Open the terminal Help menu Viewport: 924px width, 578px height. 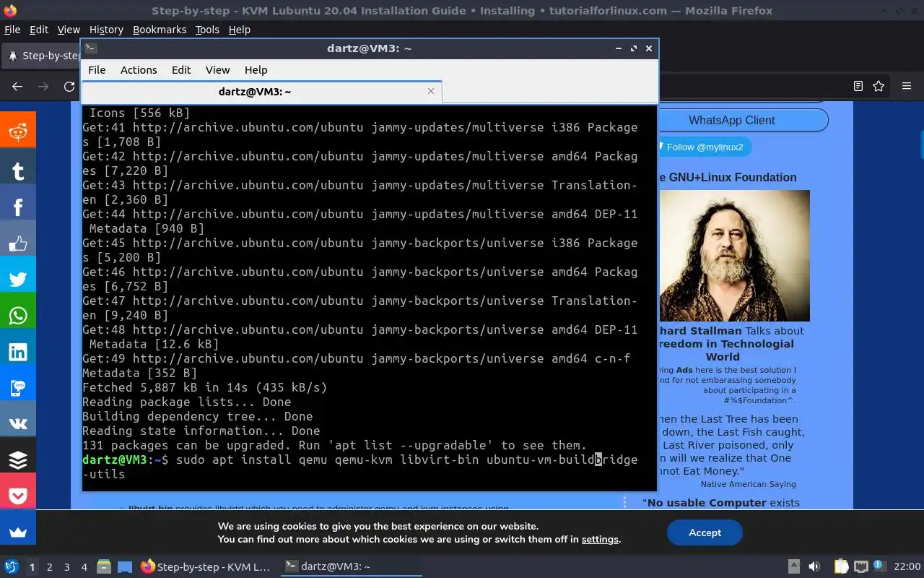256,70
